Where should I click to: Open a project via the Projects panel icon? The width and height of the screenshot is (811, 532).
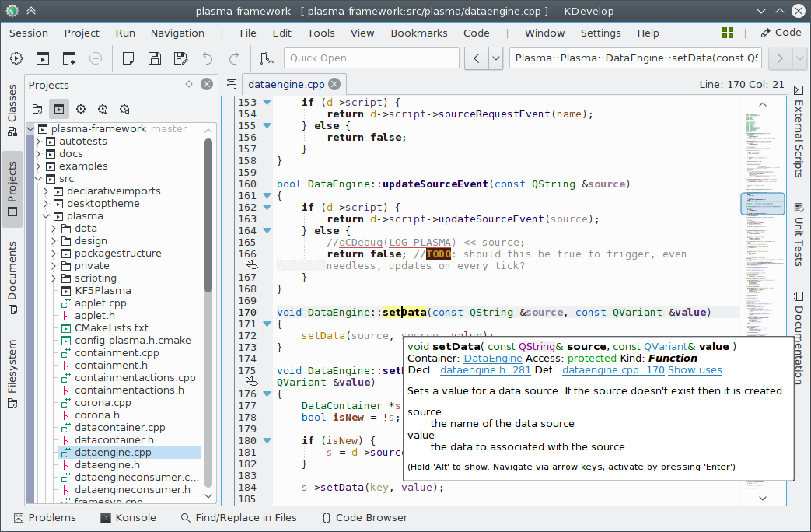[x=37, y=109]
